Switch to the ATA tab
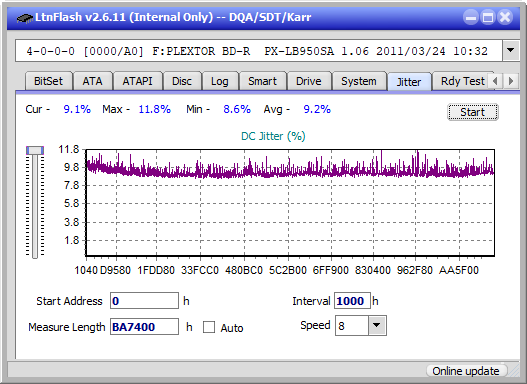The height and width of the screenshot is (384, 527). tap(92, 81)
